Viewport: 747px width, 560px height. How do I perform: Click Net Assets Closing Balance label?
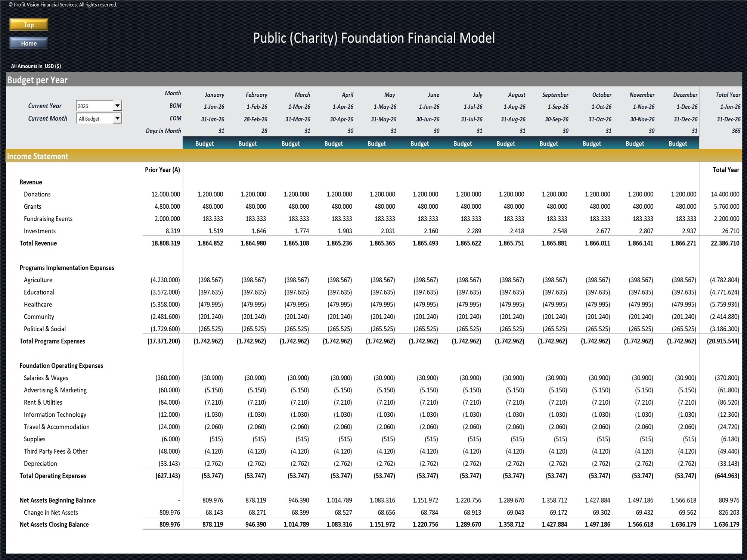(x=54, y=525)
